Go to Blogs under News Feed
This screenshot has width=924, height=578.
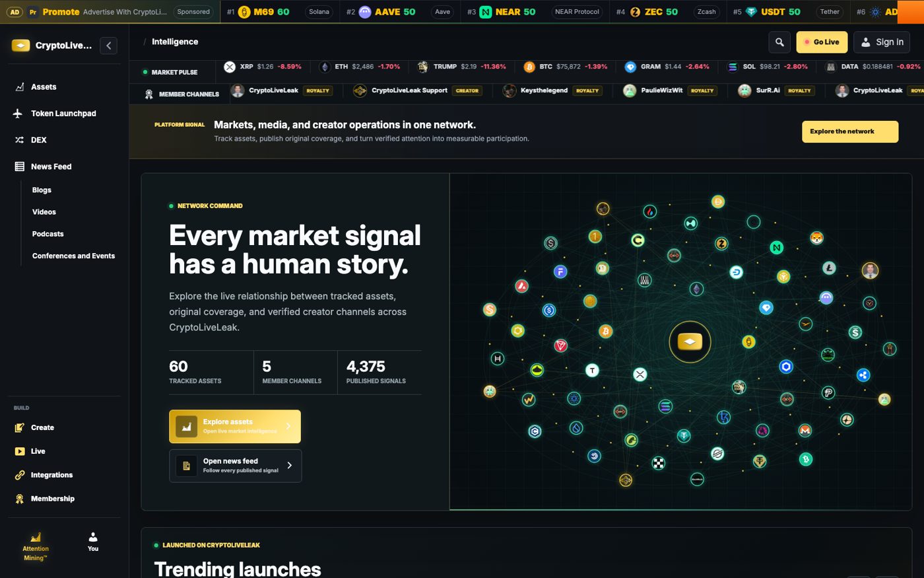42,190
